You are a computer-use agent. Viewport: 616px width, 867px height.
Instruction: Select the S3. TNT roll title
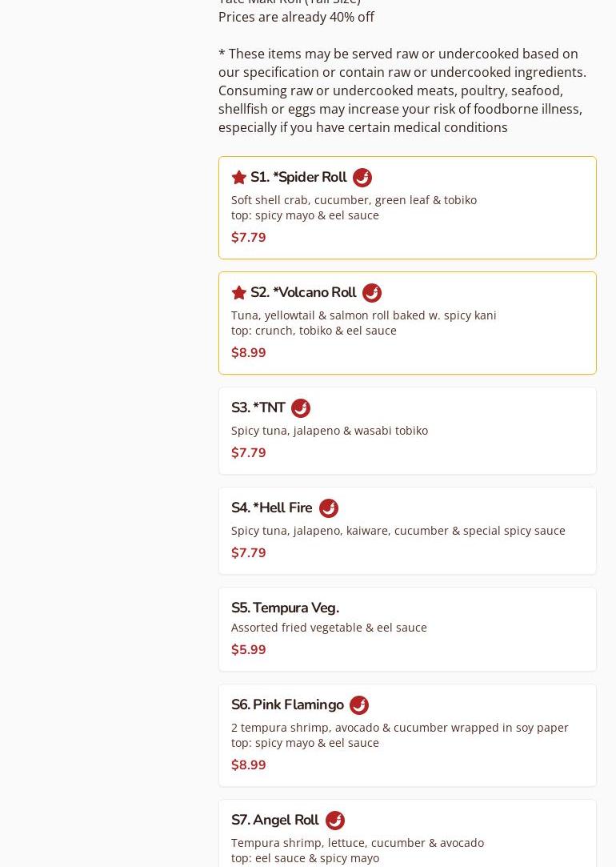click(258, 407)
